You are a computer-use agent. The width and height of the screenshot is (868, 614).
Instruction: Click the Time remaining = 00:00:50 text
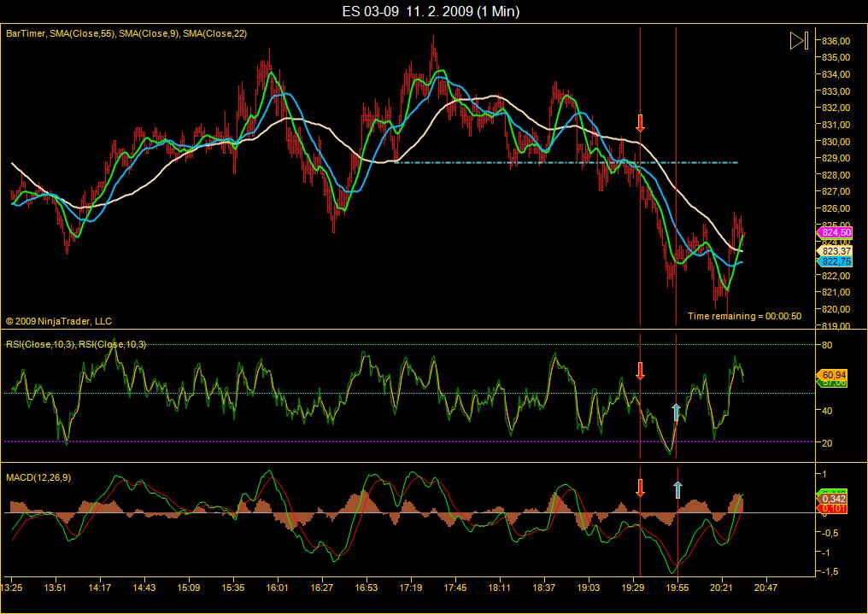tap(744, 317)
